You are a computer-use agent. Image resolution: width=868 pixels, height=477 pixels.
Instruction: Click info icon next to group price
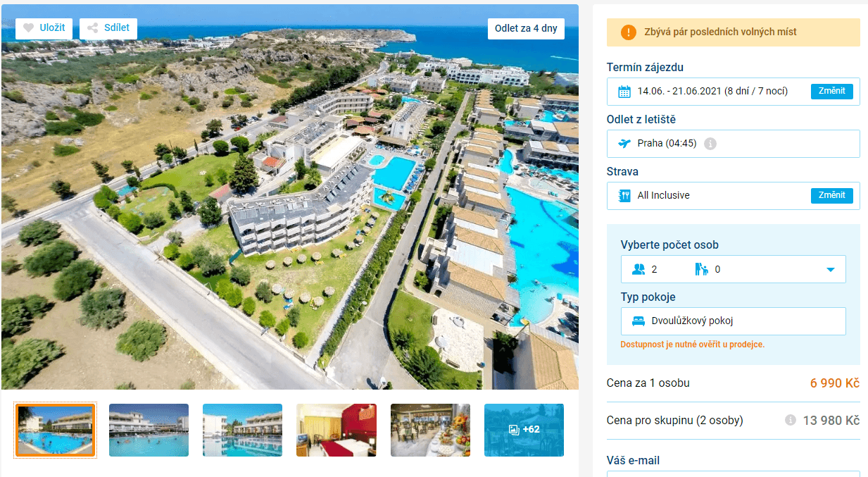coord(791,420)
